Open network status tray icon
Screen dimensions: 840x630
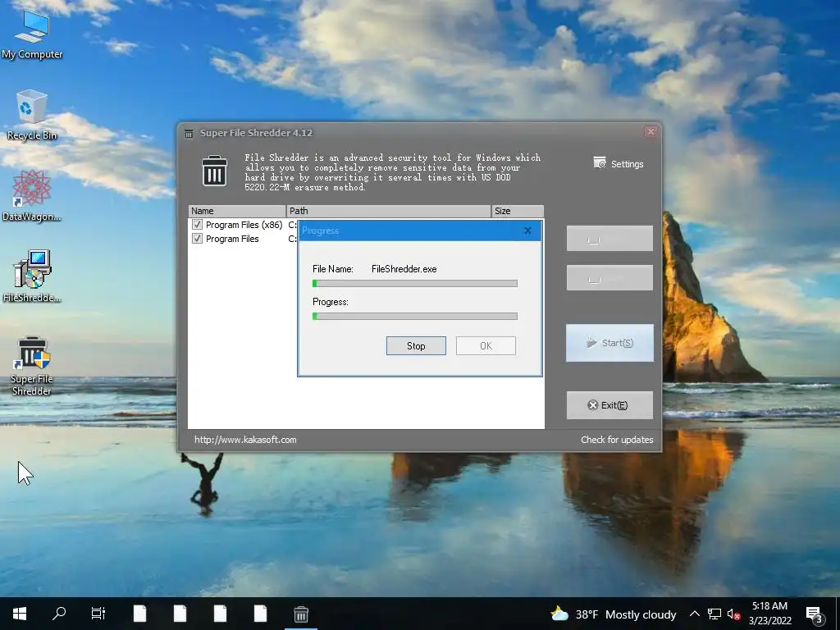pos(714,614)
